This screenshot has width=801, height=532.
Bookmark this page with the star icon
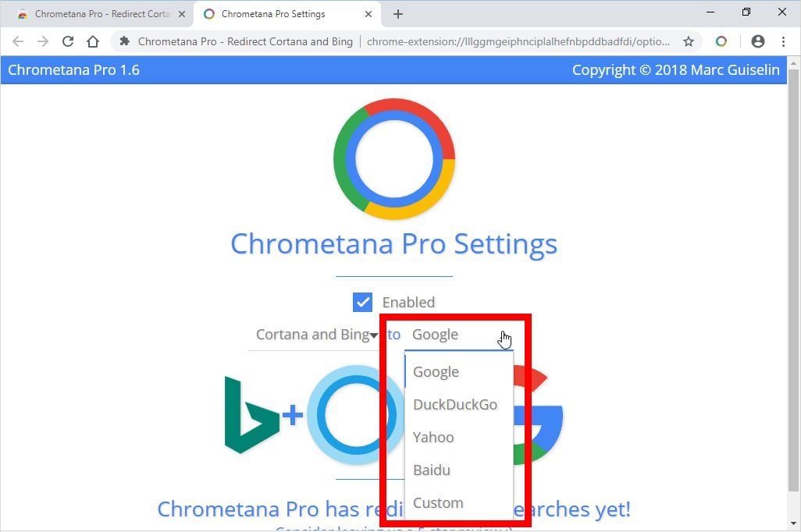[x=689, y=41]
